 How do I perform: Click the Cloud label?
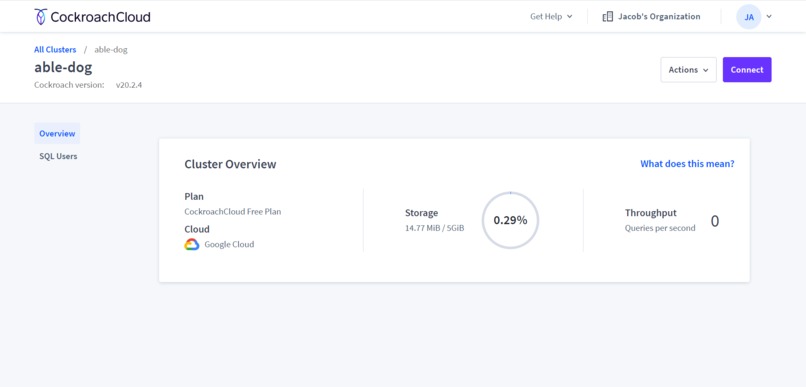tap(197, 229)
